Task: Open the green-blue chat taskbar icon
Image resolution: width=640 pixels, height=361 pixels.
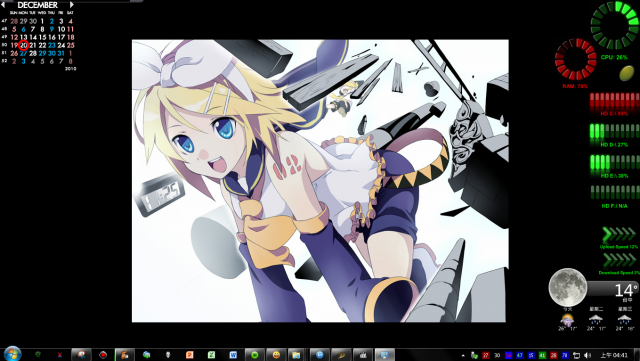Action: (146, 354)
